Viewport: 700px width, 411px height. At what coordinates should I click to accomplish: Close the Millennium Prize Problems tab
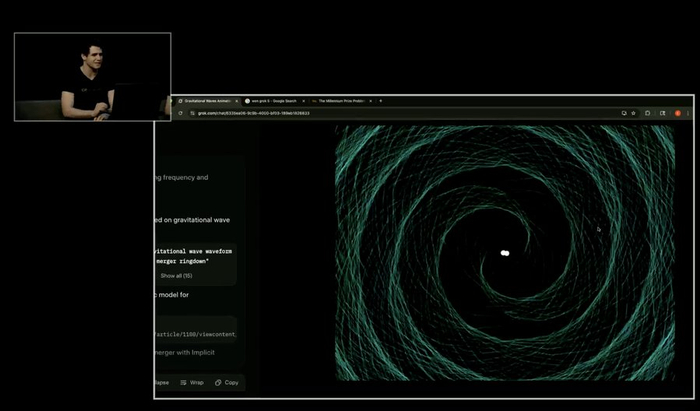[x=371, y=101]
